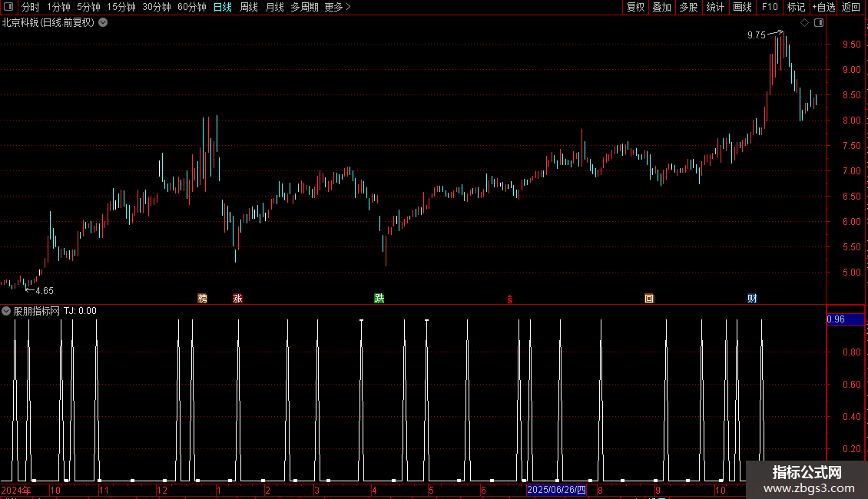Click the TJ: 0.00 indicator value

[80, 311]
